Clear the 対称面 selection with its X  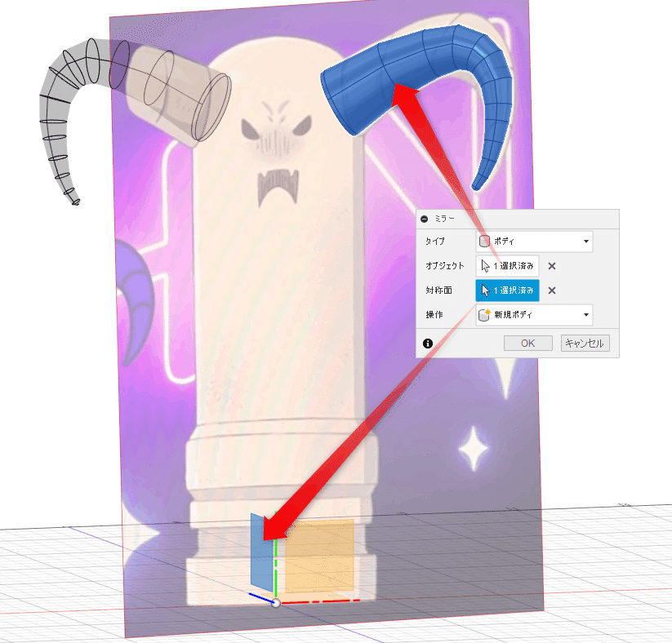552,290
